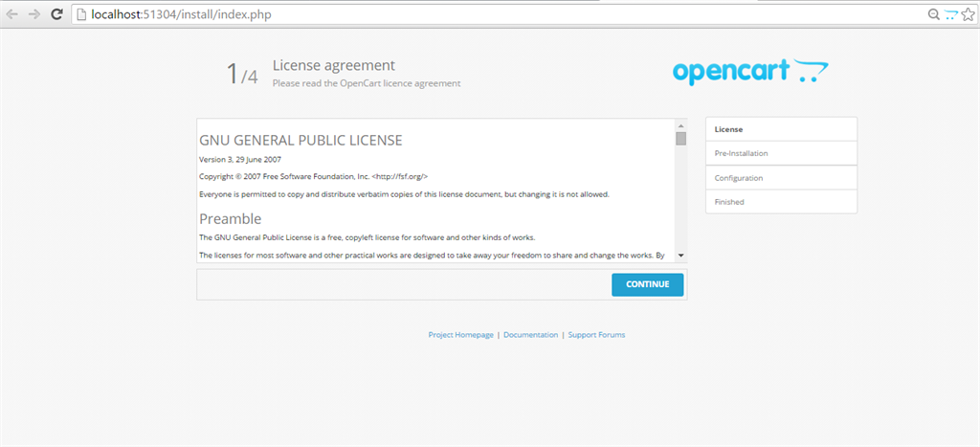This screenshot has height=447, width=980.
Task: Click the license text scrollbar thumb
Action: pos(680,138)
